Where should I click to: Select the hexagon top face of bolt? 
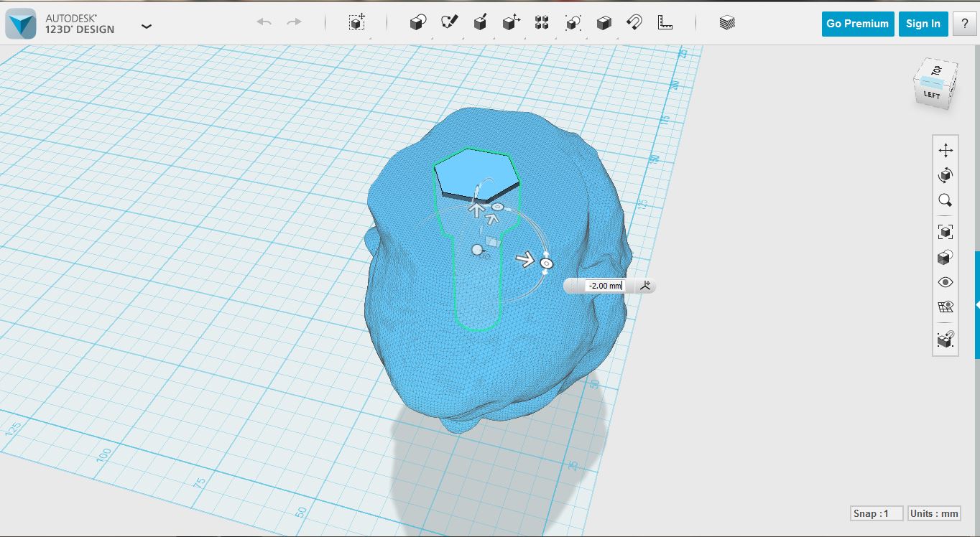[x=476, y=174]
